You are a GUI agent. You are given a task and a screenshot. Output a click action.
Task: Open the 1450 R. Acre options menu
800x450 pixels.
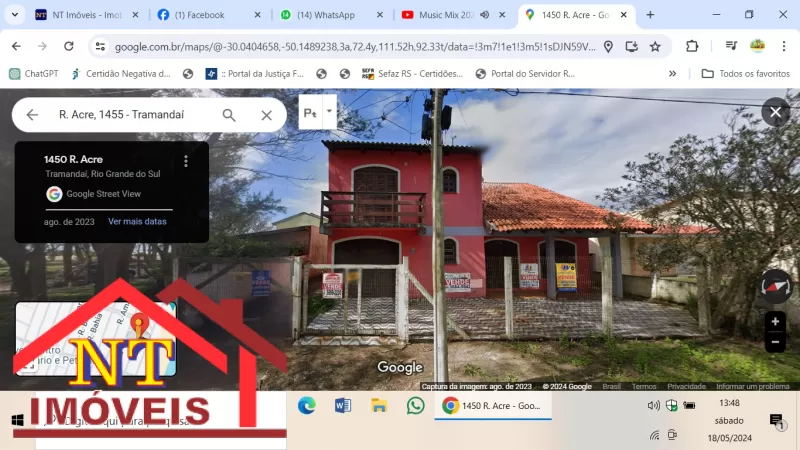(186, 161)
